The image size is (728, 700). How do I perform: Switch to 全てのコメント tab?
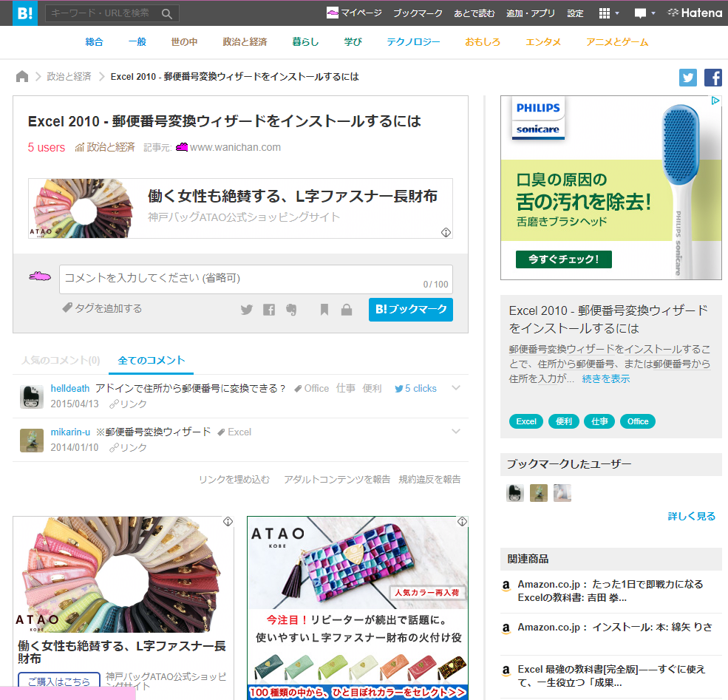coord(152,360)
